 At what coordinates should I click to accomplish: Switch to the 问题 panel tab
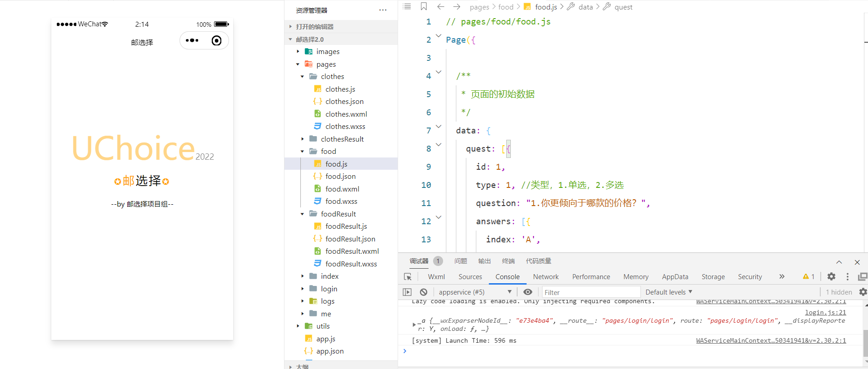pyautogui.click(x=460, y=261)
